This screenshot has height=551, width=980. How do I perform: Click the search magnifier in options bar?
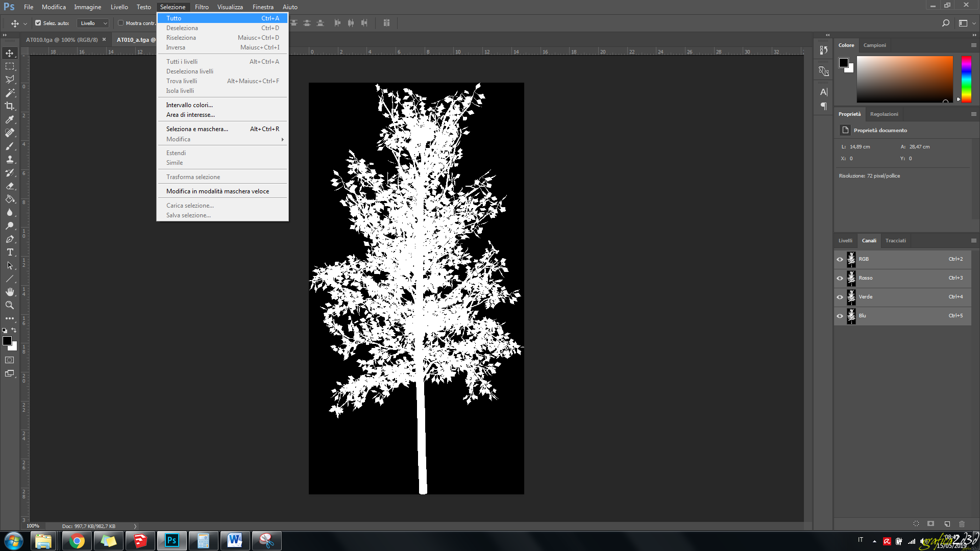click(945, 23)
